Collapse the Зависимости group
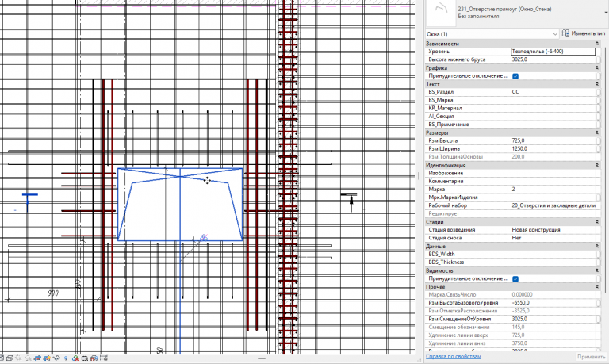609x364 pixels. coord(597,44)
